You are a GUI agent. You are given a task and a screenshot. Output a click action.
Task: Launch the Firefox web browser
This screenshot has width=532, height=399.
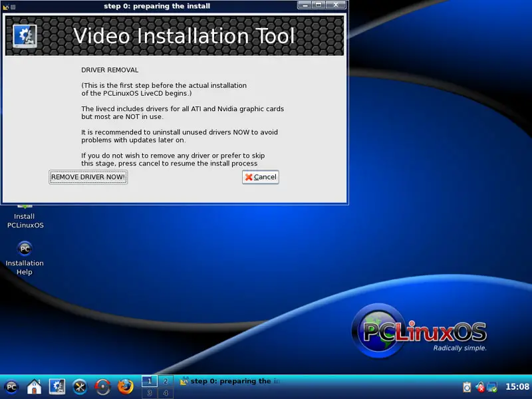[125, 386]
